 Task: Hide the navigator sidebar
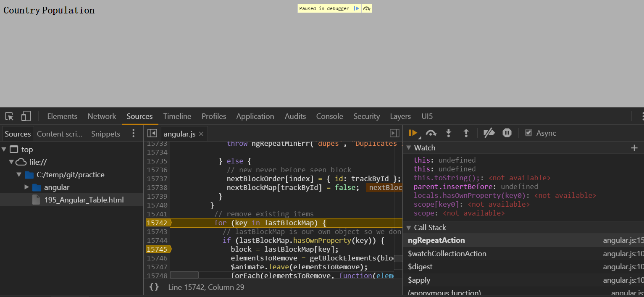[x=152, y=134]
